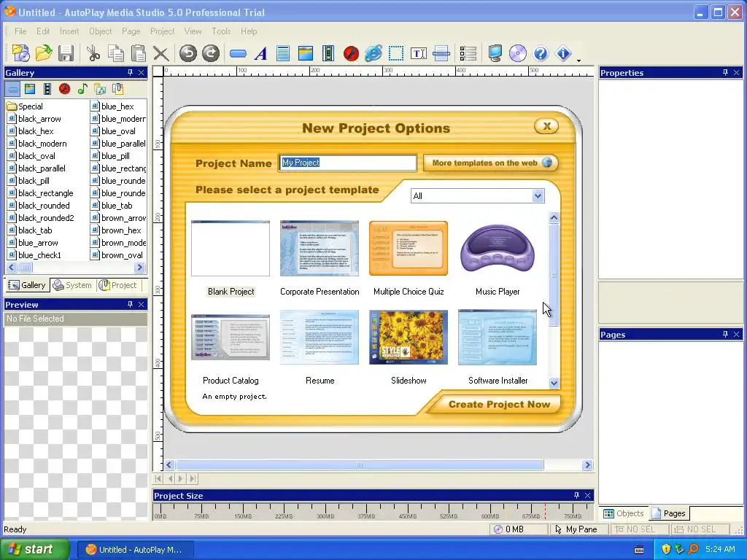Pin the Project Size pane
747x560 pixels.
(576, 496)
